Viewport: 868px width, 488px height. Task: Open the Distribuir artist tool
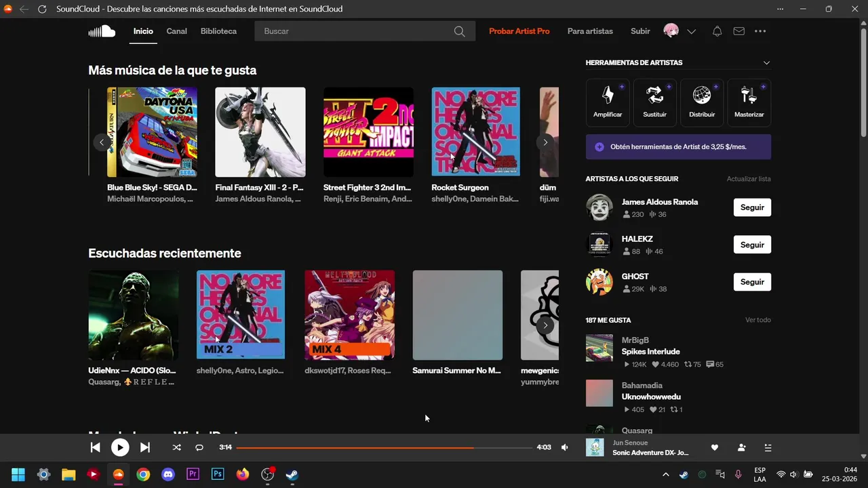click(x=702, y=103)
